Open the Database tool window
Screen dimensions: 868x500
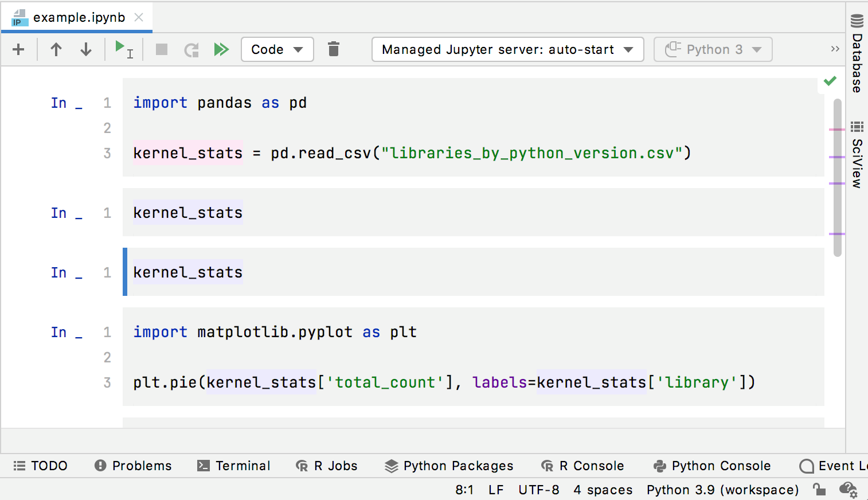(857, 55)
